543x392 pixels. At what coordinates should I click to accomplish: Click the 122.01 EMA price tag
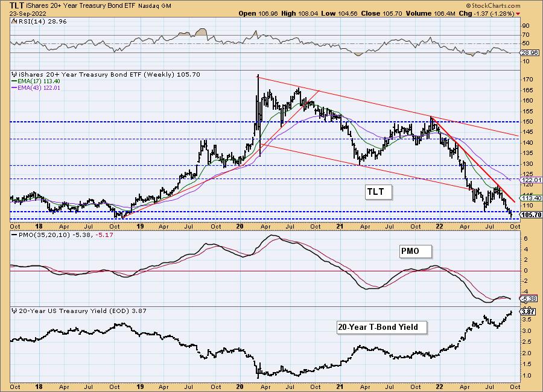531,180
